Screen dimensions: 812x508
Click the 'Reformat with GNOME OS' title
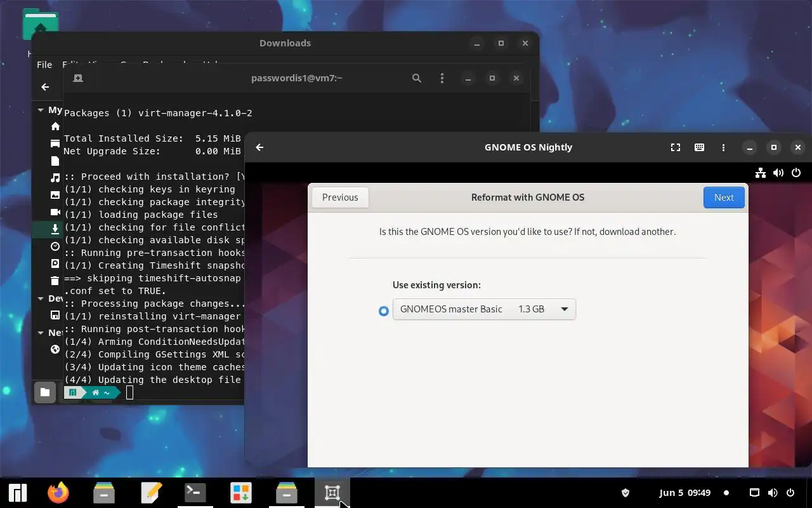coord(528,197)
